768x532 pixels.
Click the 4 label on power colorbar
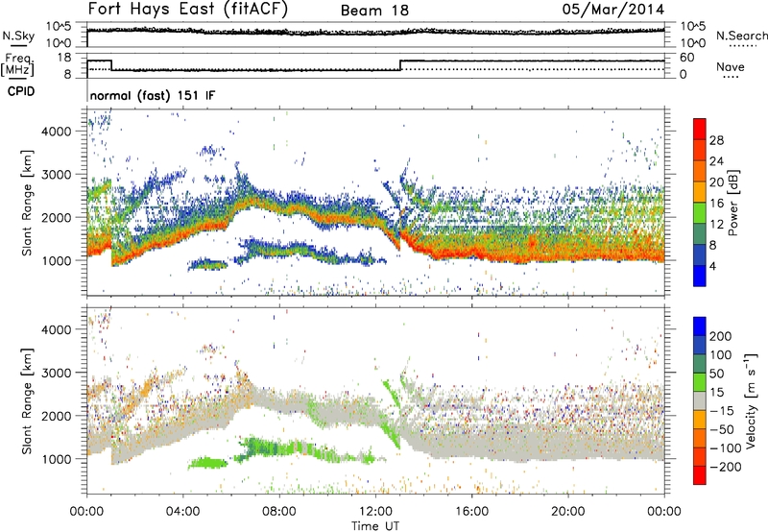click(x=712, y=266)
